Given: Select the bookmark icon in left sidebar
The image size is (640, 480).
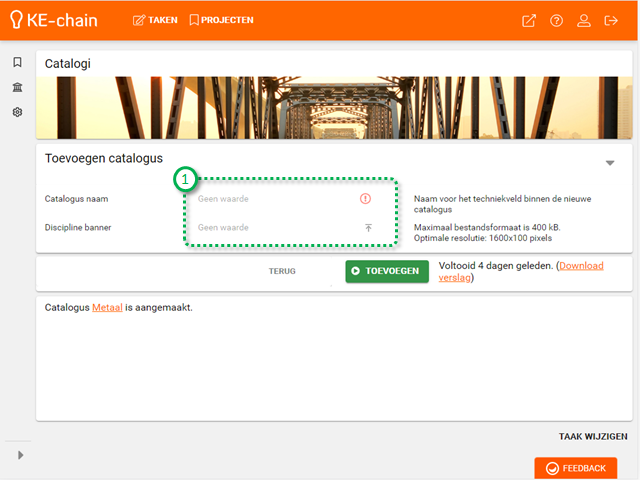Looking at the screenshot, I should (17, 62).
